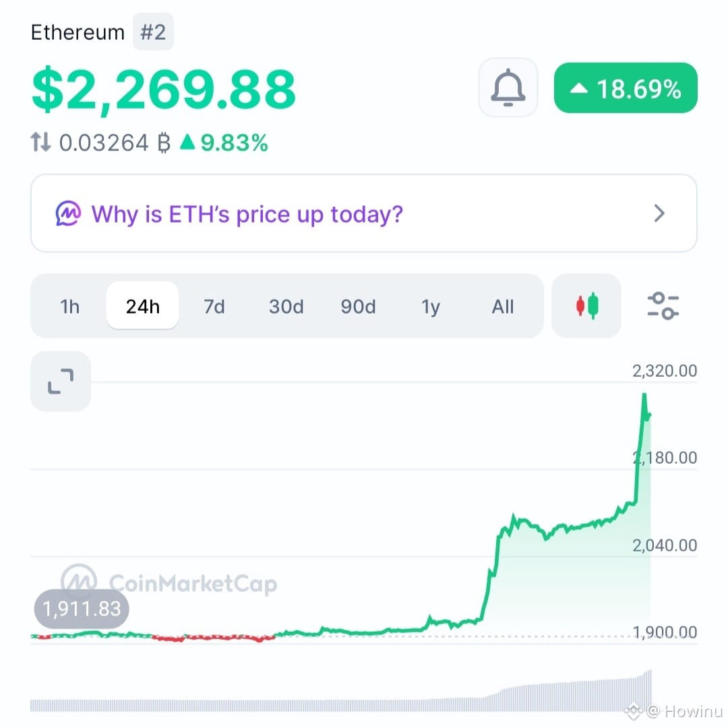The height and width of the screenshot is (728, 728).
Task: Tap the green 18.69% change badge
Action: [x=626, y=88]
